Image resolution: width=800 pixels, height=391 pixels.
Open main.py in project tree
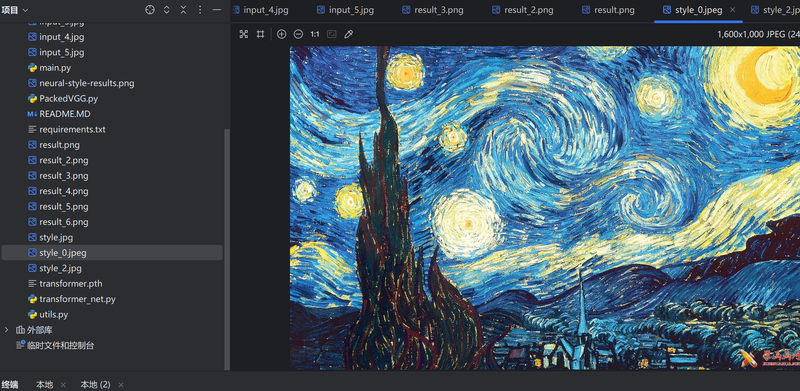(55, 67)
